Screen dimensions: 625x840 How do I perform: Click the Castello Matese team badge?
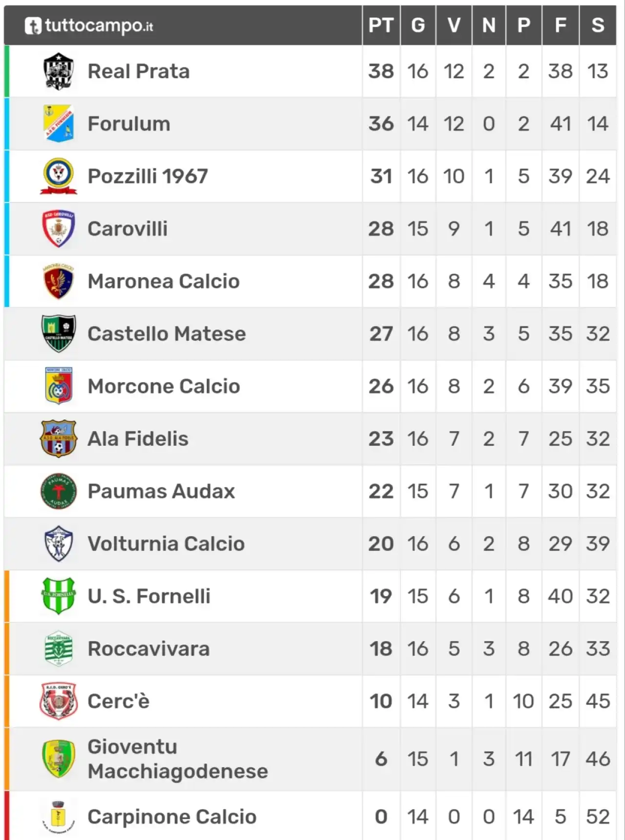coord(59,334)
